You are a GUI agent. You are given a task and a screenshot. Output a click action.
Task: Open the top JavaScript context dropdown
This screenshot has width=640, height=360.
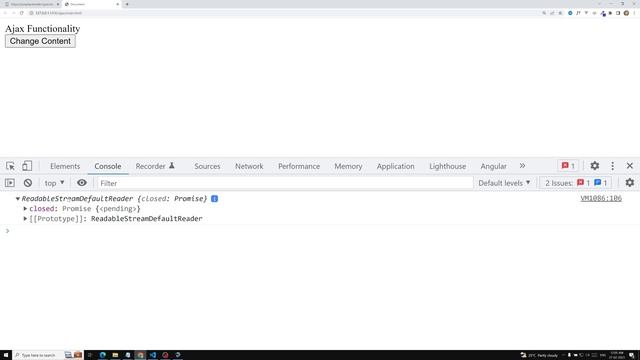click(54, 183)
